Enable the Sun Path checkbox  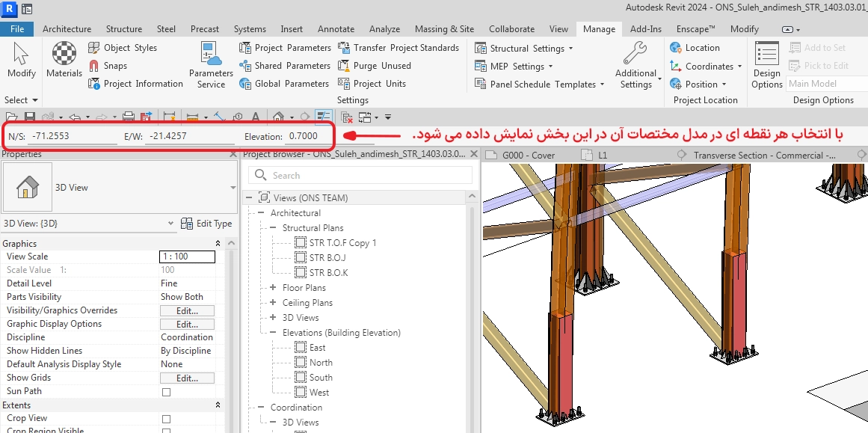pos(166,392)
